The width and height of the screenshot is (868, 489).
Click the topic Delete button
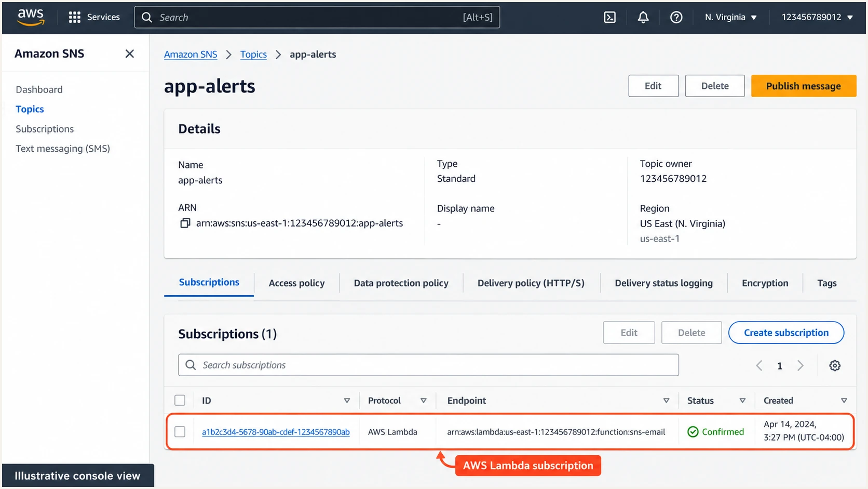click(715, 86)
